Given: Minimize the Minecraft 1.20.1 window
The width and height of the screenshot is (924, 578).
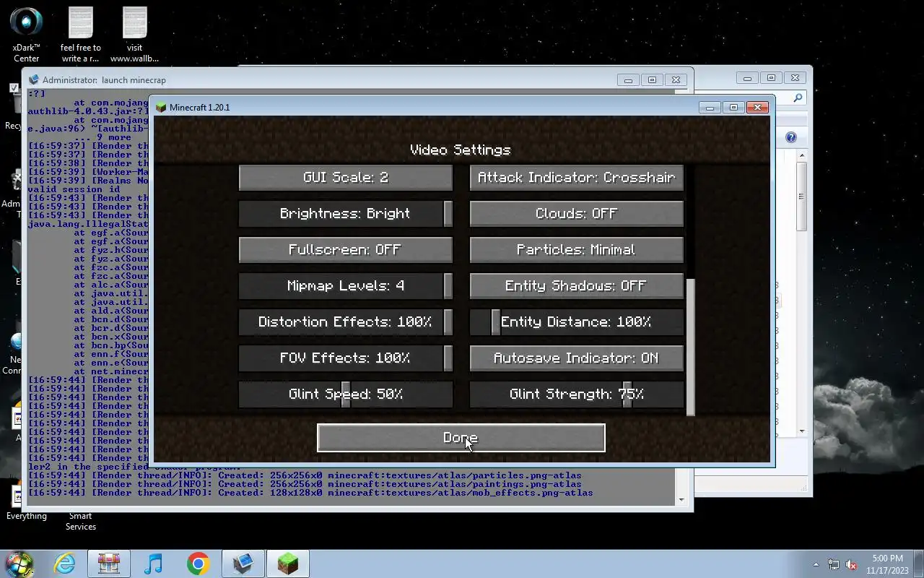Looking at the screenshot, I should 710,107.
